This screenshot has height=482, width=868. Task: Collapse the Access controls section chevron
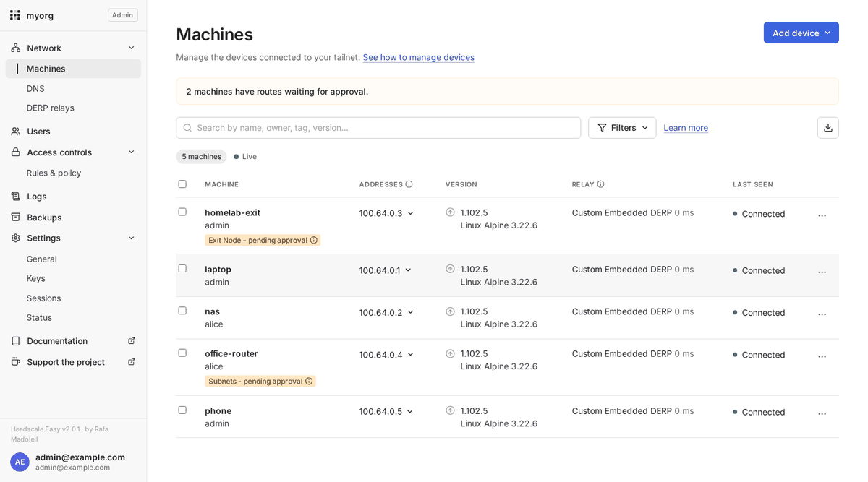[132, 152]
